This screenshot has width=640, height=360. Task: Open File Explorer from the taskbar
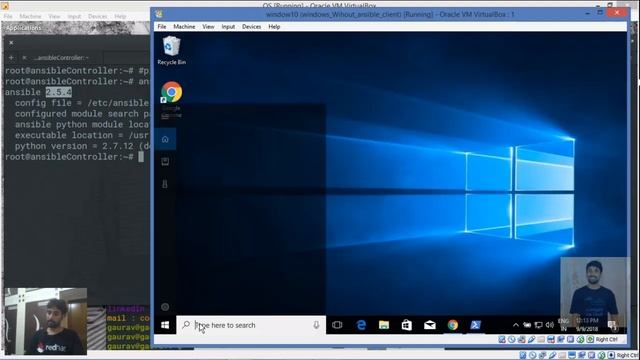(x=384, y=325)
